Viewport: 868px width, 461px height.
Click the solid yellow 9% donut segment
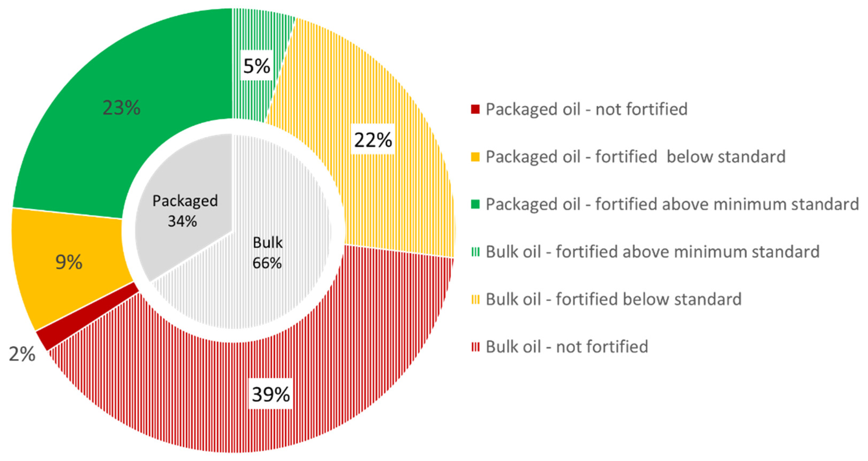pyautogui.click(x=69, y=262)
